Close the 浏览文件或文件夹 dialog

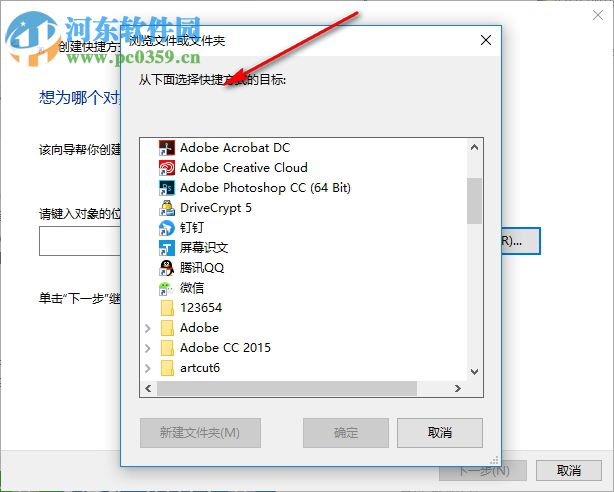486,40
